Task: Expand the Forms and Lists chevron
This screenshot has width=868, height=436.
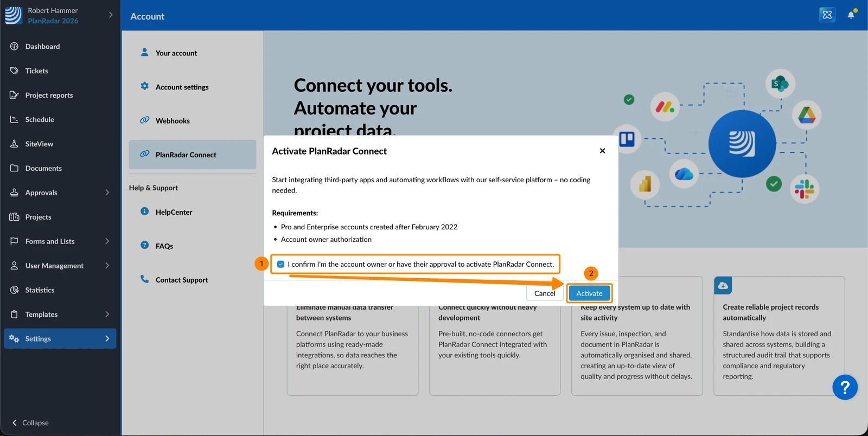Action: (x=107, y=241)
